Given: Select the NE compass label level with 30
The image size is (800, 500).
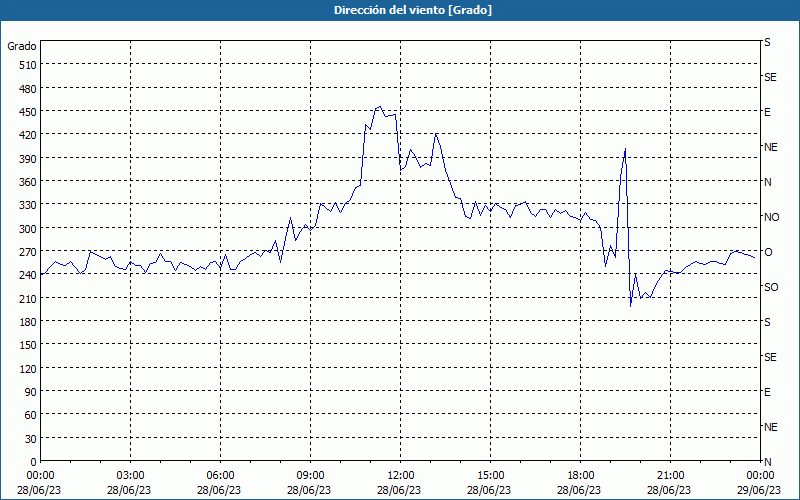Looking at the screenshot, I should pyautogui.click(x=770, y=427).
